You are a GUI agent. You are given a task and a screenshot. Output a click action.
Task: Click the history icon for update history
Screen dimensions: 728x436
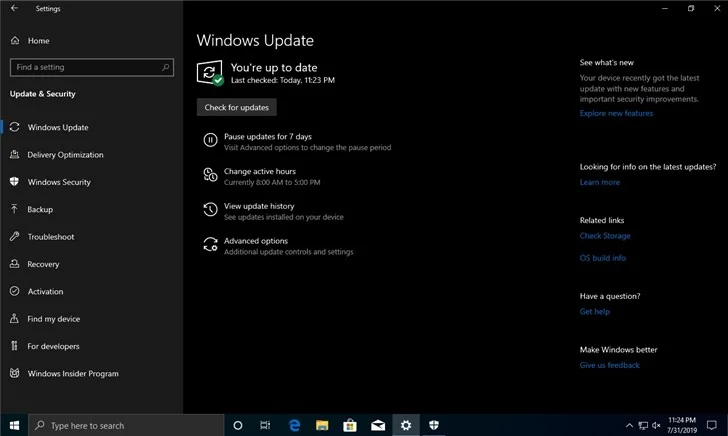[x=210, y=209]
